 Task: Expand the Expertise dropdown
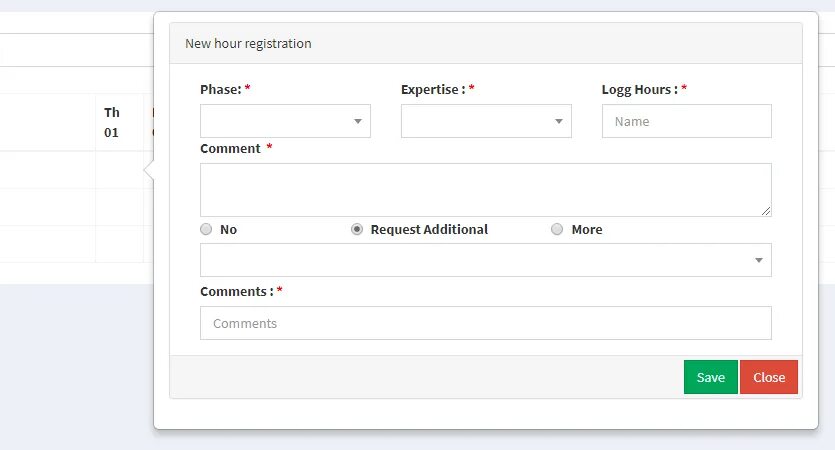(x=486, y=121)
